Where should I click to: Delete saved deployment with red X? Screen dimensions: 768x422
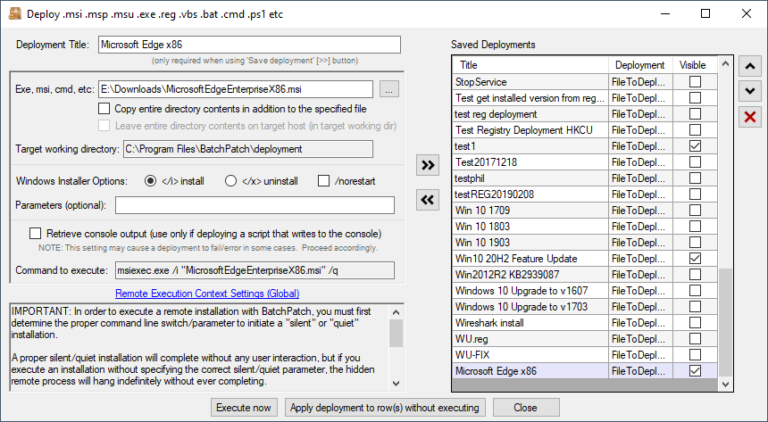click(x=749, y=118)
